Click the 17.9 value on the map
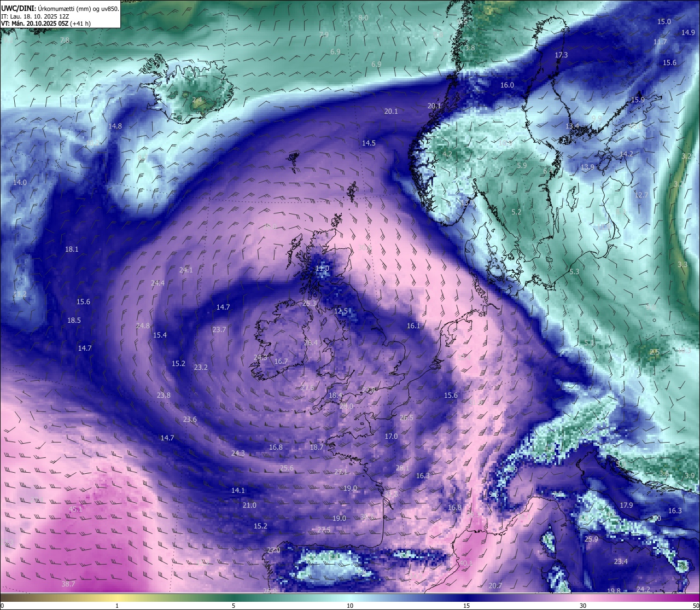700x610 pixels. coord(626,506)
